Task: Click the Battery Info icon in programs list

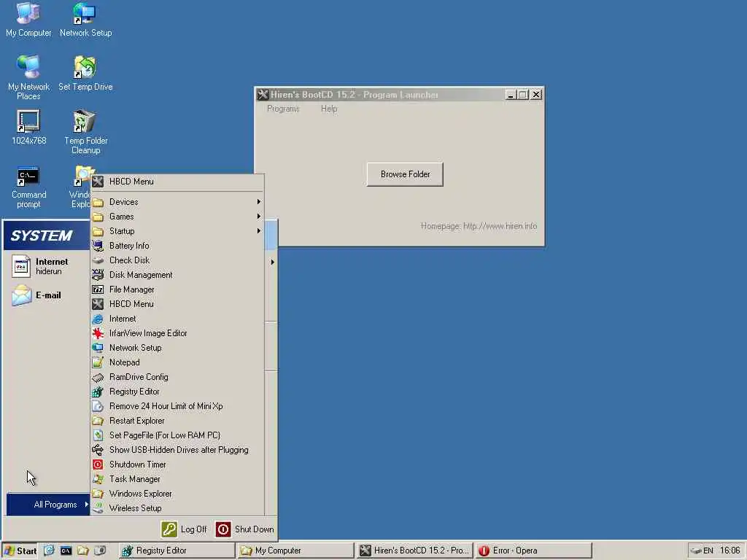Action: pyautogui.click(x=98, y=246)
